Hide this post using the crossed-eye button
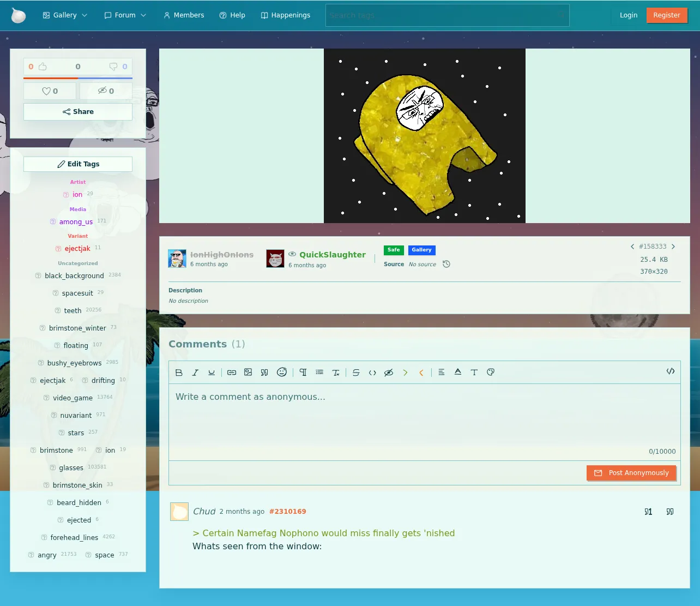Image resolution: width=700 pixels, height=606 pixels. pos(106,91)
